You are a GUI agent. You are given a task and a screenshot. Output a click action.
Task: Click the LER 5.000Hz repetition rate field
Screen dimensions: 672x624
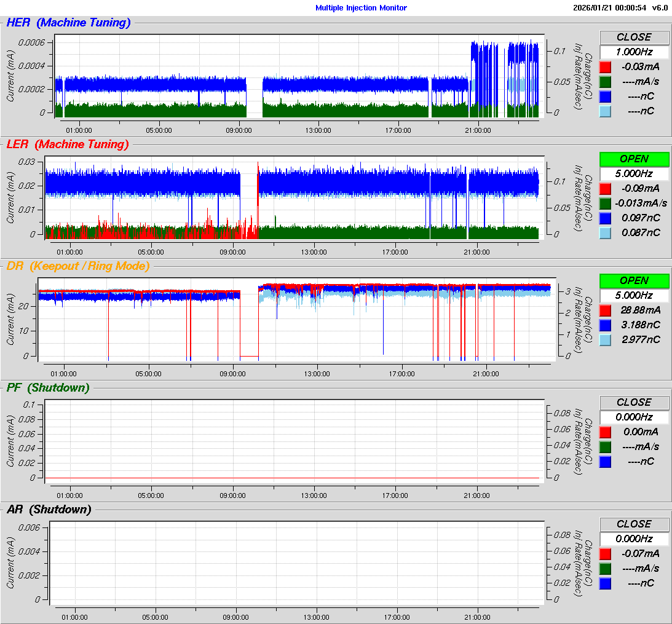[634, 174]
